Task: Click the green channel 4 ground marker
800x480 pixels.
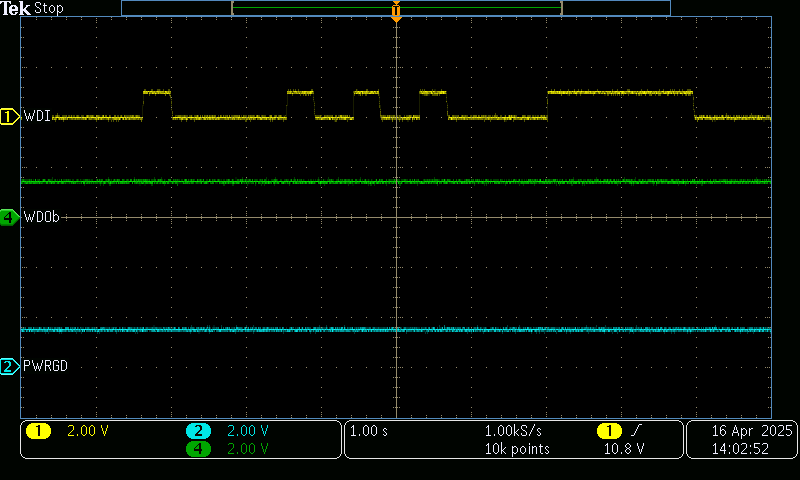Action: pyautogui.click(x=9, y=217)
